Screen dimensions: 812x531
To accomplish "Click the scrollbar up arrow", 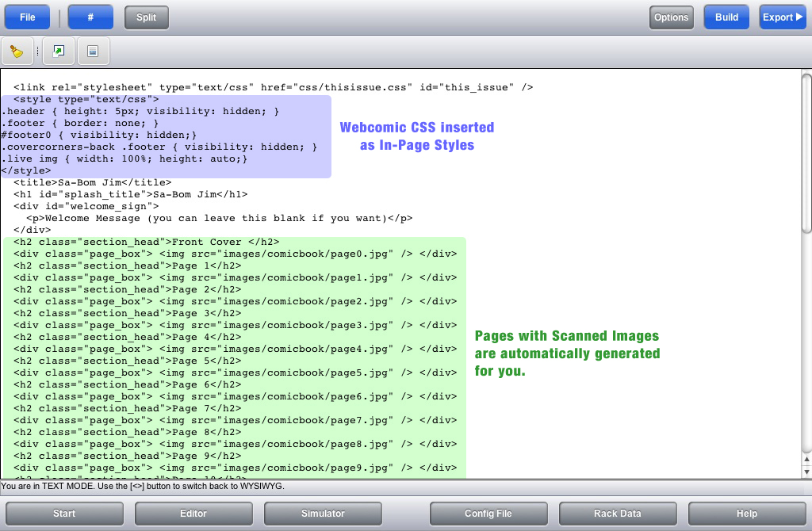I will (806, 459).
